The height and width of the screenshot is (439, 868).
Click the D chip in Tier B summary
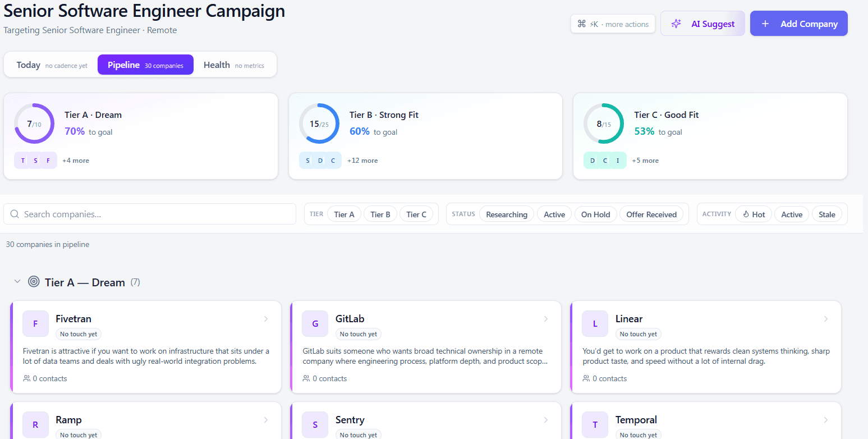tap(320, 161)
